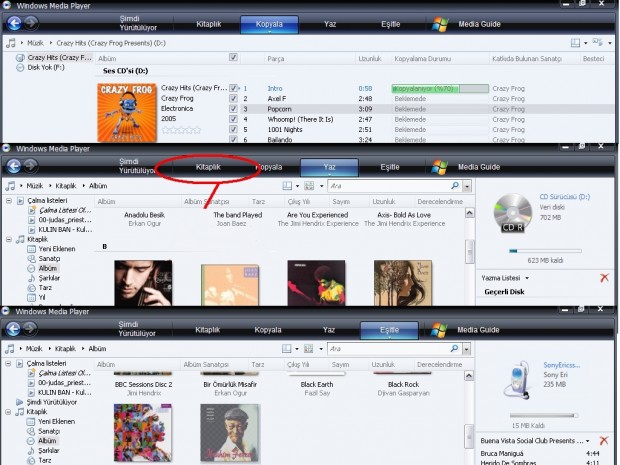The image size is (620, 465).
Task: Click the layout options icon in the middle window
Action: pos(287,186)
